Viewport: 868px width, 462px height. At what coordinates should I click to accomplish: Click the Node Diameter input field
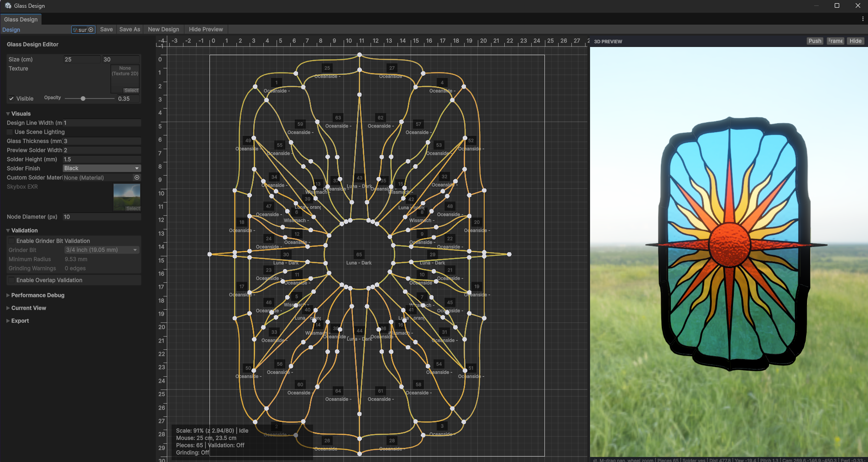click(x=101, y=217)
